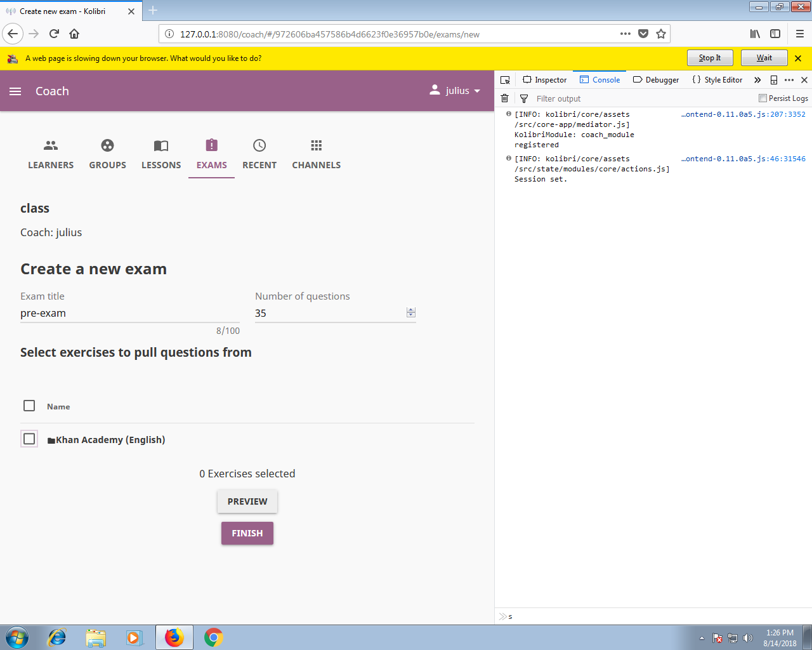Open the Coach hamburger menu

[15, 91]
